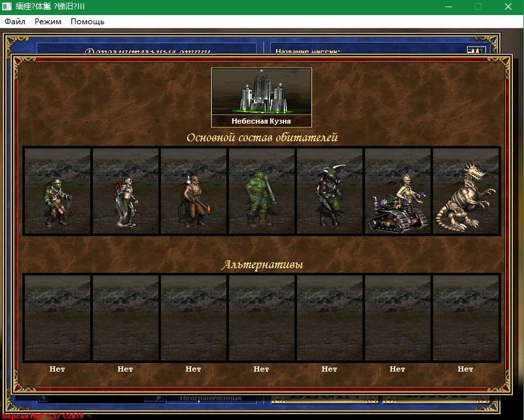Select the green ogre bazooka creature portrait
Image resolution: width=524 pixels, height=420 pixels.
point(262,191)
